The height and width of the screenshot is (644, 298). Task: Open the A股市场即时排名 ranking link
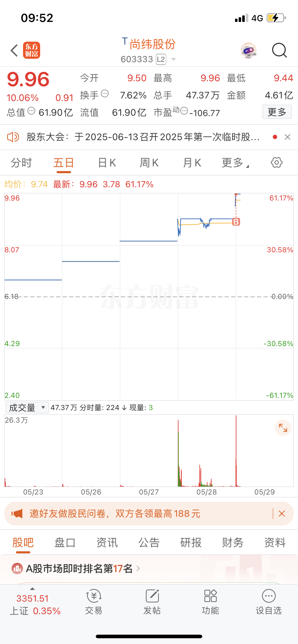79,569
